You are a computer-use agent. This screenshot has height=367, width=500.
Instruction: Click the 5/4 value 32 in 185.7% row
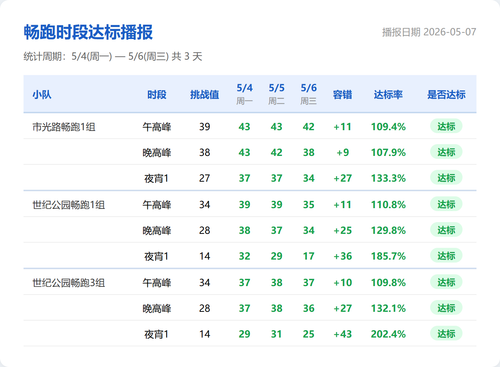click(244, 256)
